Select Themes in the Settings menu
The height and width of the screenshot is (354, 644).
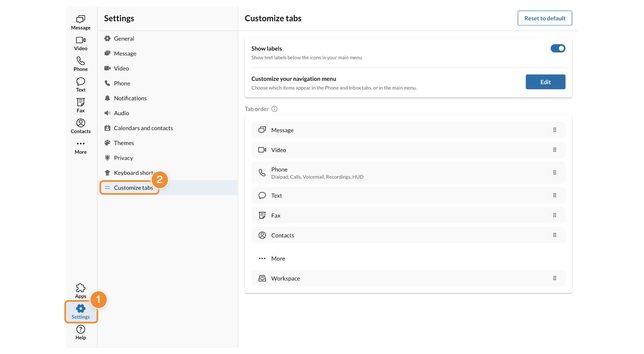[x=124, y=143]
